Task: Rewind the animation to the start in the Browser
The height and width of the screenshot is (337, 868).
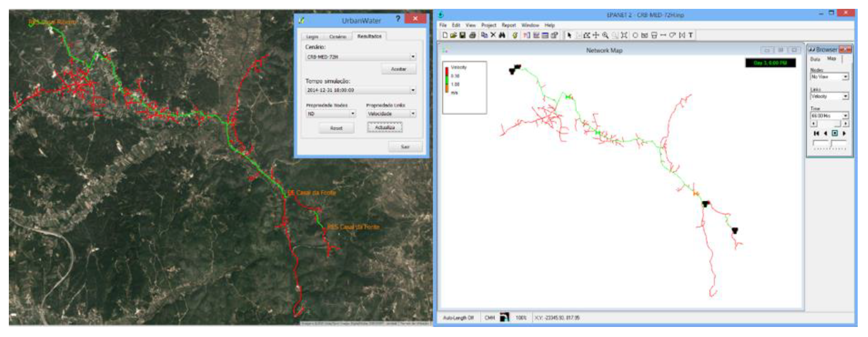Action: [x=816, y=133]
